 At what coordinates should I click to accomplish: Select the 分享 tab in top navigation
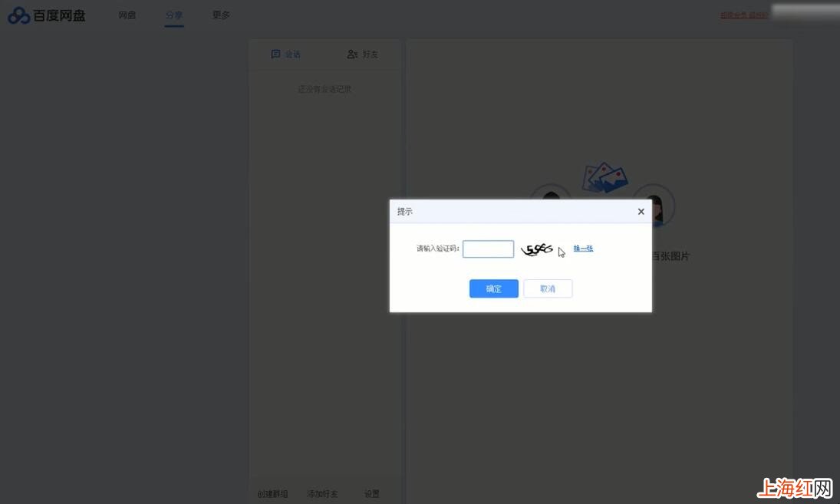174,15
